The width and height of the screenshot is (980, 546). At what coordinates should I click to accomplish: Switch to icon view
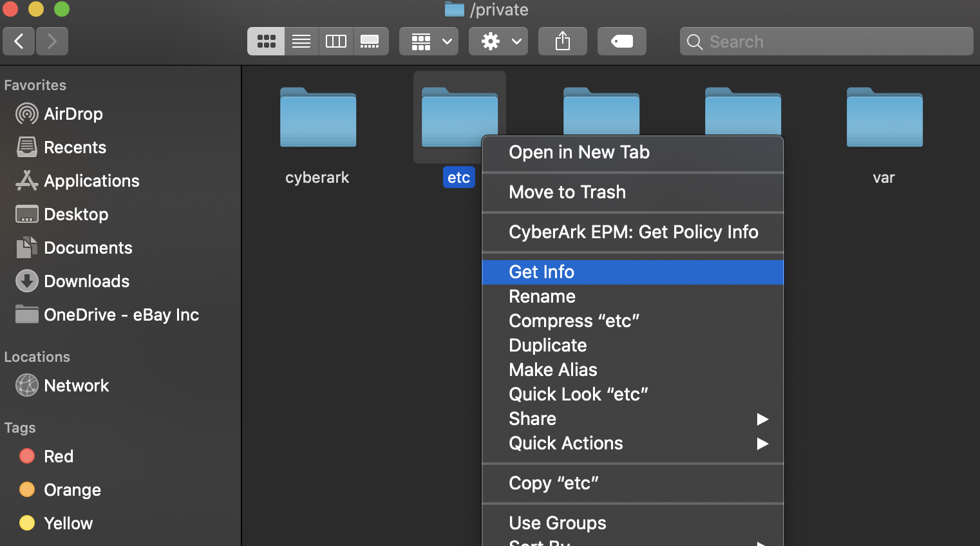coord(266,41)
